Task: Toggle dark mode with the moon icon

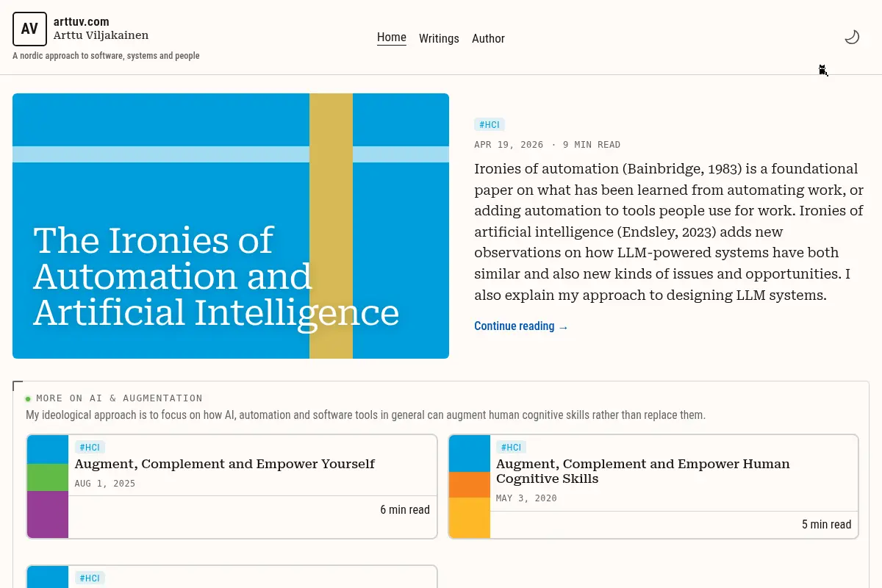Action: point(852,37)
